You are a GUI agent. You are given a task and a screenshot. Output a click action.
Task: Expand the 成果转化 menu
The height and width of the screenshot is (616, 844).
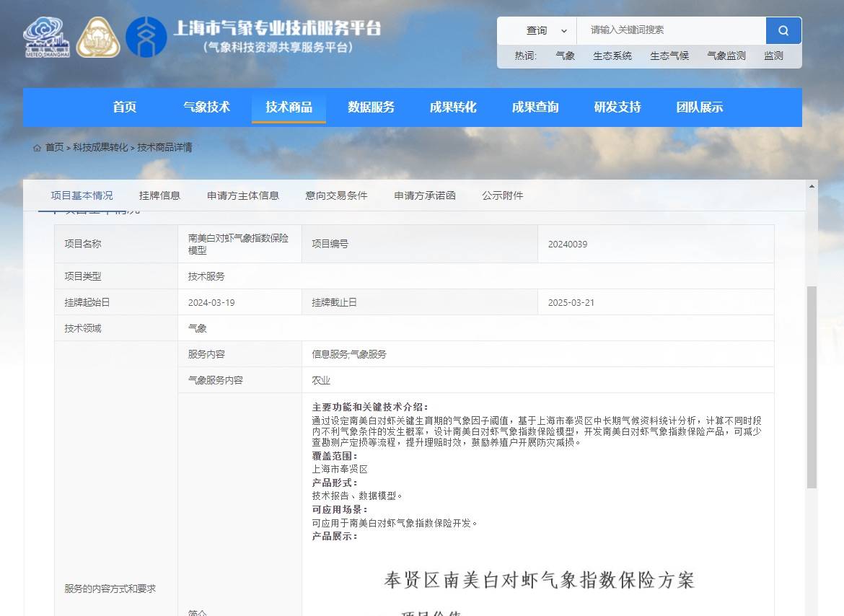pyautogui.click(x=452, y=107)
